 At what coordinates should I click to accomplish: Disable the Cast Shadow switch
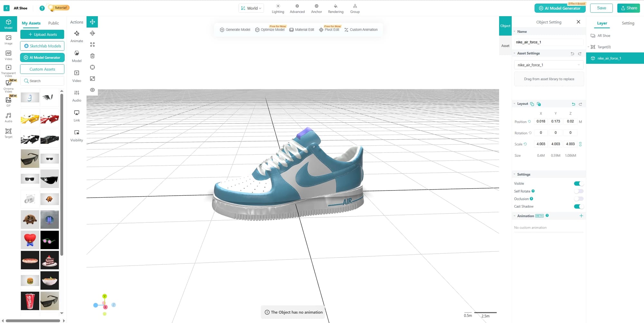(x=579, y=207)
